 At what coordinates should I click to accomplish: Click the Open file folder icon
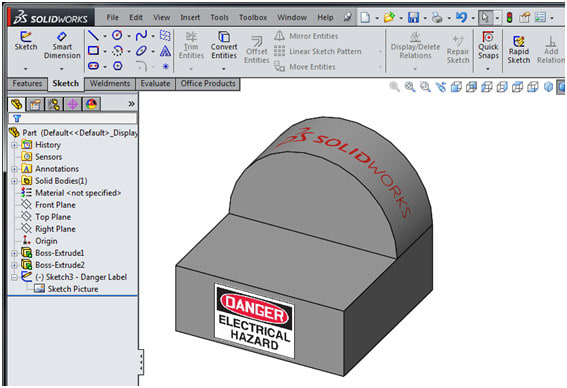(389, 17)
